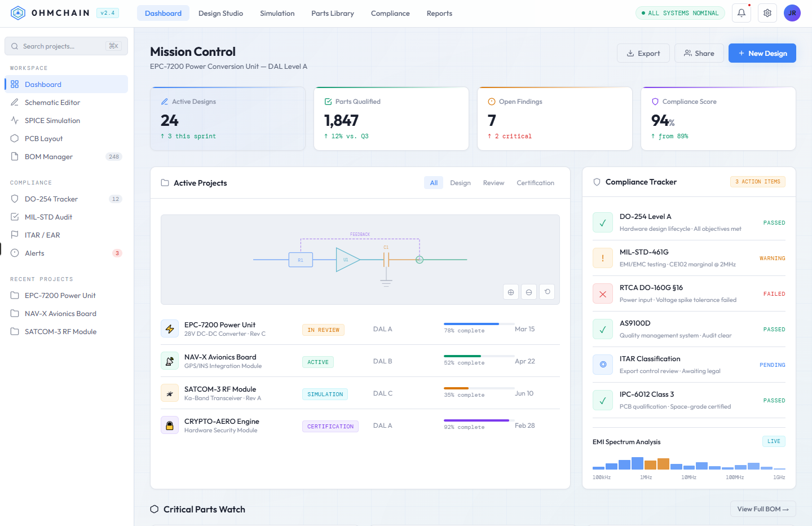This screenshot has width=812, height=526.
Task: Open SPICE Simulation in sidebar
Action: [x=66, y=120]
